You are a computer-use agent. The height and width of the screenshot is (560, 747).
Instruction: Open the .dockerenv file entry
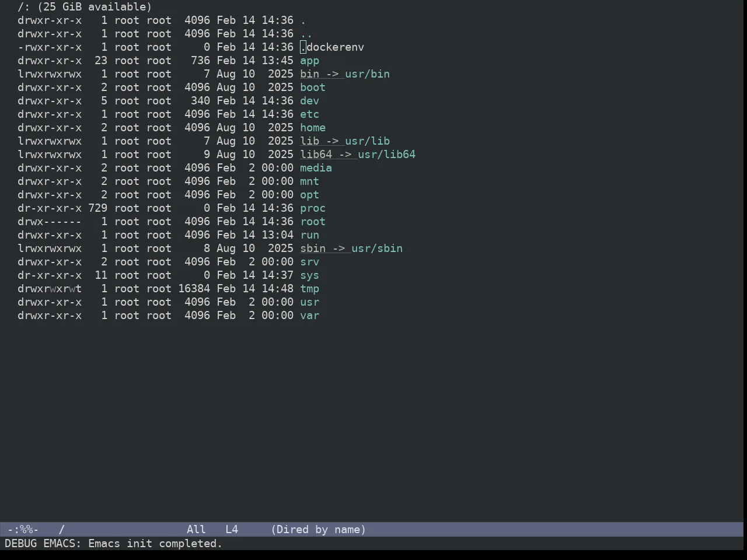(x=332, y=47)
